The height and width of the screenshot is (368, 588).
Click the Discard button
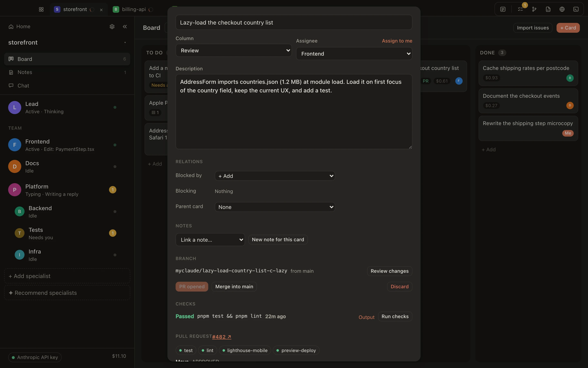tap(399, 286)
